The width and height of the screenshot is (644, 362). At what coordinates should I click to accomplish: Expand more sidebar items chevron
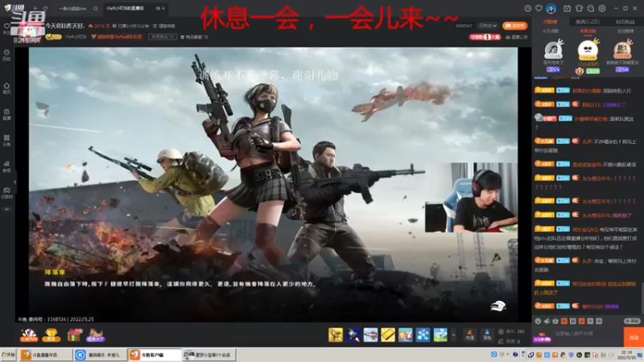tap(6, 209)
